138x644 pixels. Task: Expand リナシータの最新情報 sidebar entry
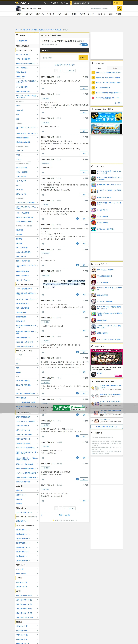(x=27, y=59)
